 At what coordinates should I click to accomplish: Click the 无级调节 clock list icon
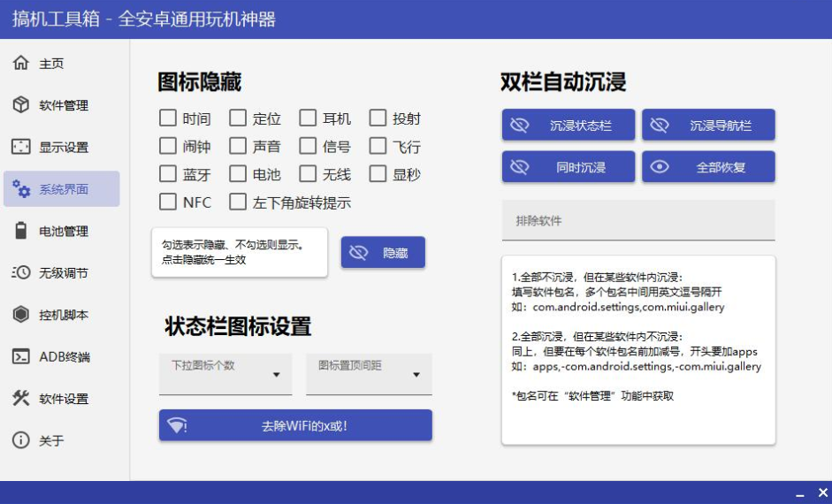click(21, 272)
